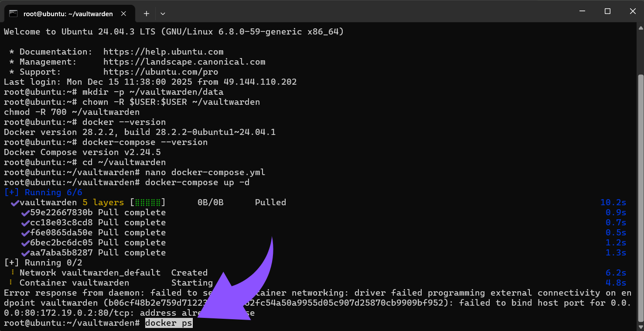
Task: Open the new tab options chevron
Action: [x=163, y=14]
